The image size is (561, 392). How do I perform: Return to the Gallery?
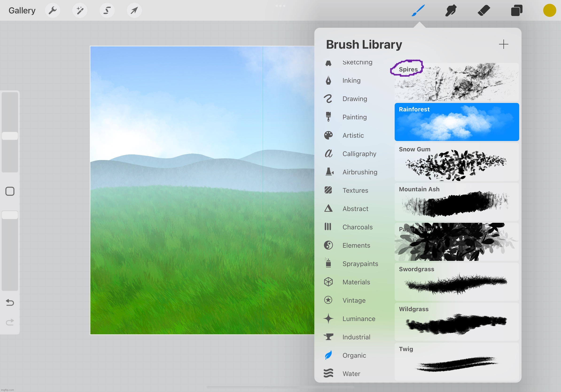tap(22, 11)
